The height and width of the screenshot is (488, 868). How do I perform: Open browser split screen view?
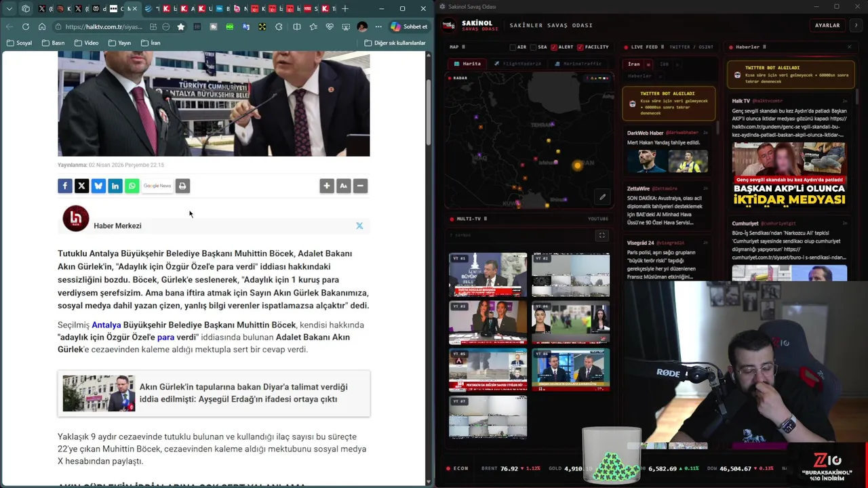click(296, 26)
